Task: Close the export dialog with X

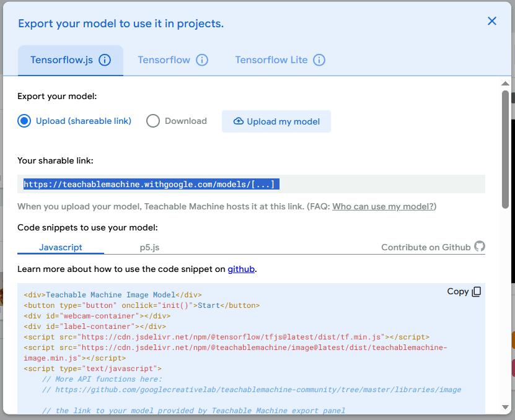Action: point(492,21)
